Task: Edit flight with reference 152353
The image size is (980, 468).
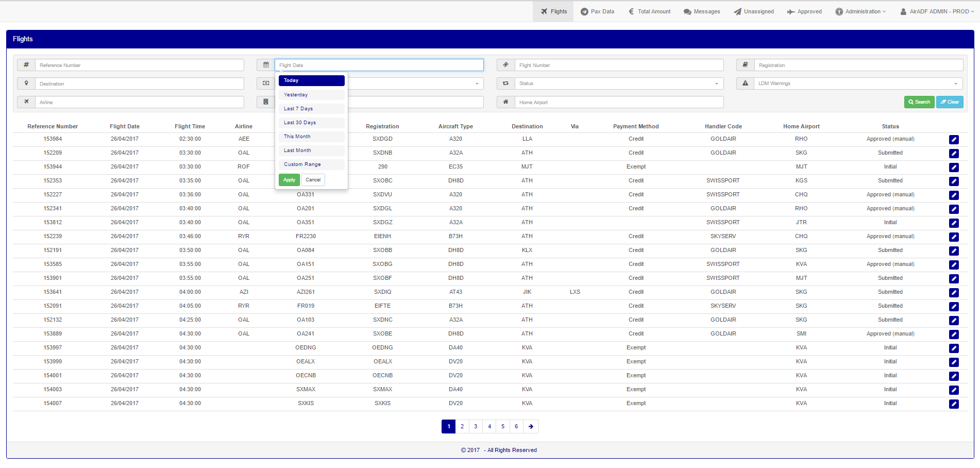Action: [954, 181]
